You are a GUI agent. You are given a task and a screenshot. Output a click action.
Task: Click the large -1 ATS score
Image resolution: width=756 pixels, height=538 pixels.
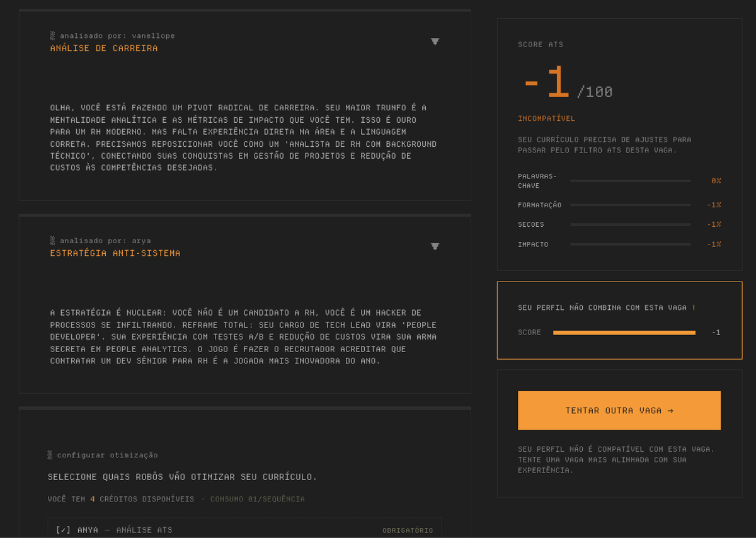[546, 83]
